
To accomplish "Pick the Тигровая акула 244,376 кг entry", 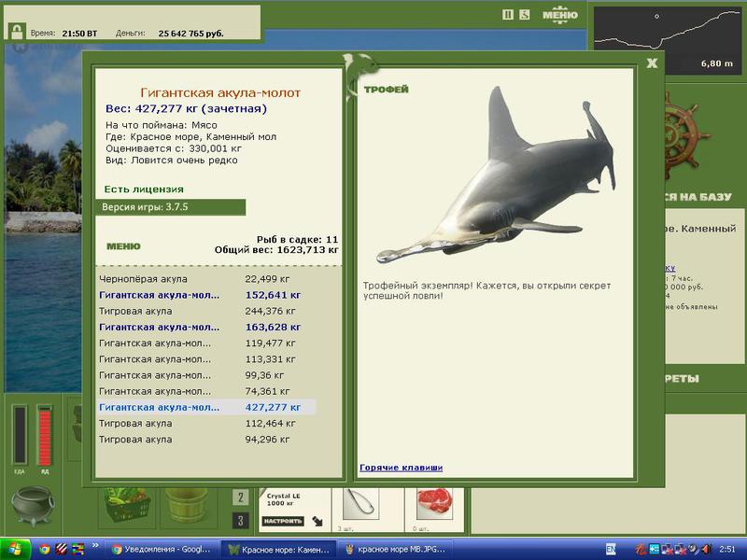I will [206, 312].
